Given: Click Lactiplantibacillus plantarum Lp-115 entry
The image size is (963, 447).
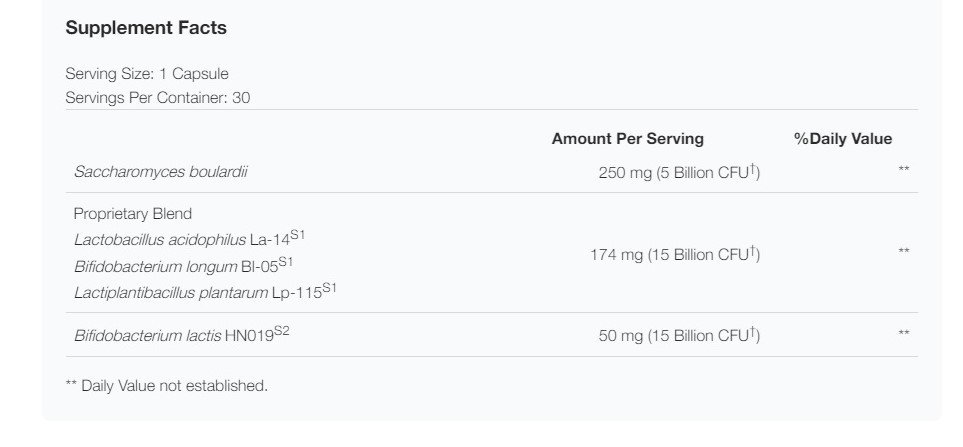Looking at the screenshot, I should click(205, 292).
